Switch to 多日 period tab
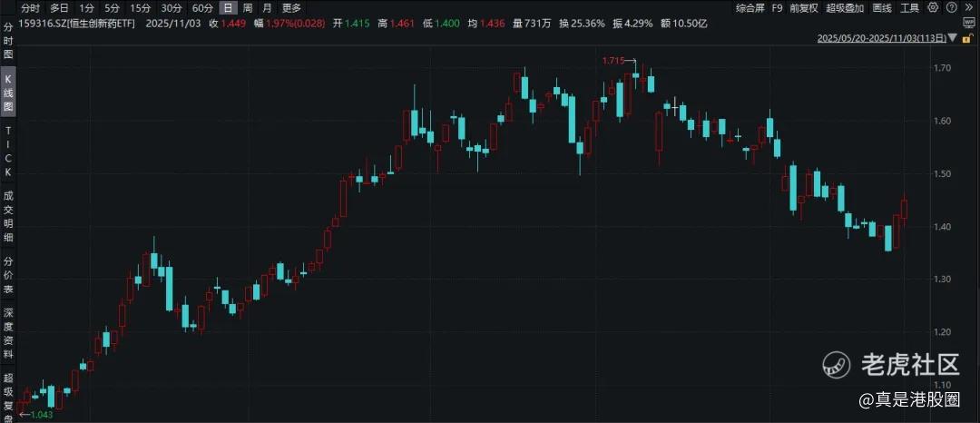The height and width of the screenshot is (423, 980). pos(59,8)
